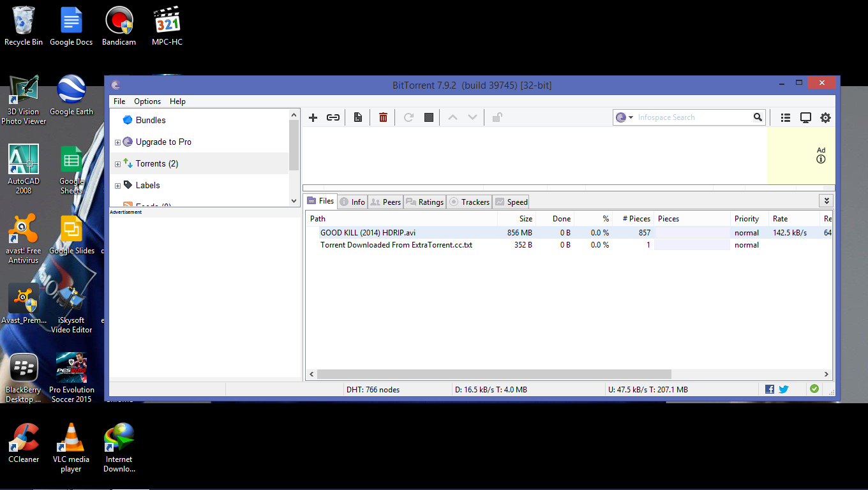Expand the Upgrade to Pro node
The width and height of the screenshot is (868, 490).
117,142
